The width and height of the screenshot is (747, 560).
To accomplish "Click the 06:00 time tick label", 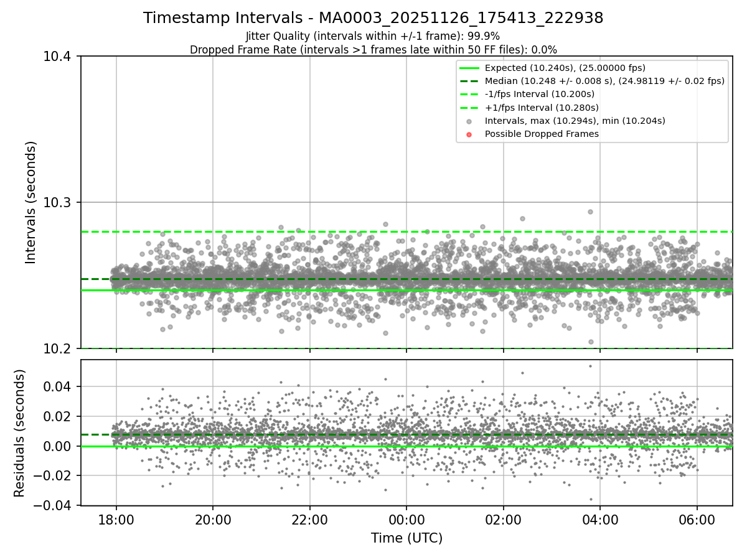I will (697, 519).
